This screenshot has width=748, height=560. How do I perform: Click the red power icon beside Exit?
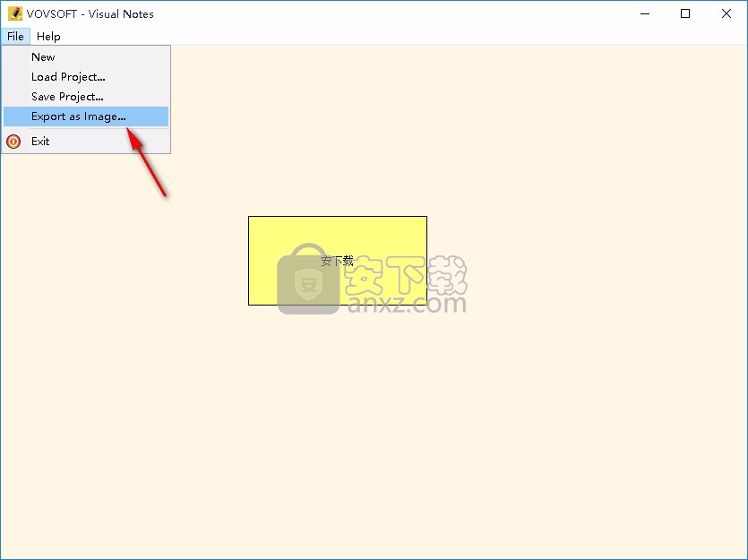click(x=13, y=142)
